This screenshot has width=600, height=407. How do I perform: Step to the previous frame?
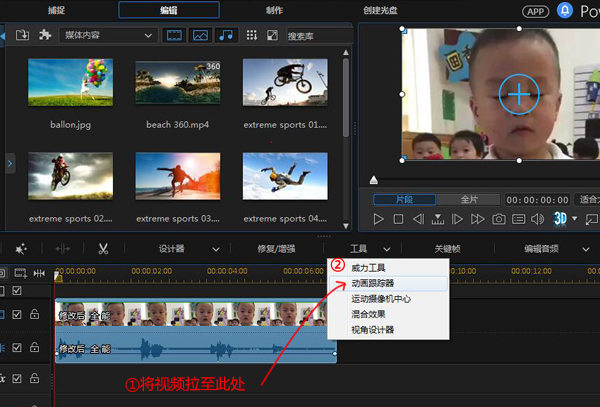point(418,219)
